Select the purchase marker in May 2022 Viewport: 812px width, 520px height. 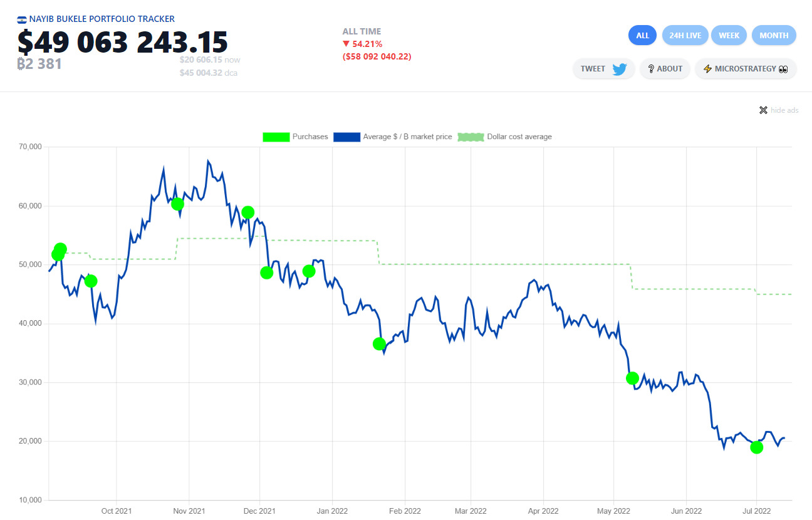632,378
